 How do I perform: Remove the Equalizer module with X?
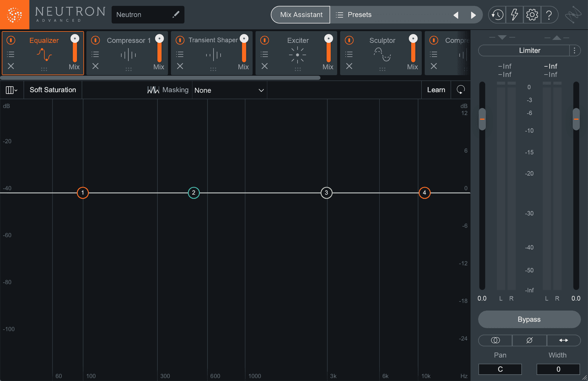[x=11, y=66]
